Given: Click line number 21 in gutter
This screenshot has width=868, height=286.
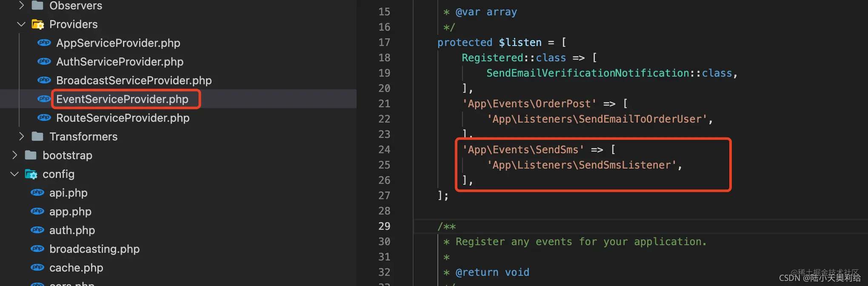Looking at the screenshot, I should pos(384,104).
